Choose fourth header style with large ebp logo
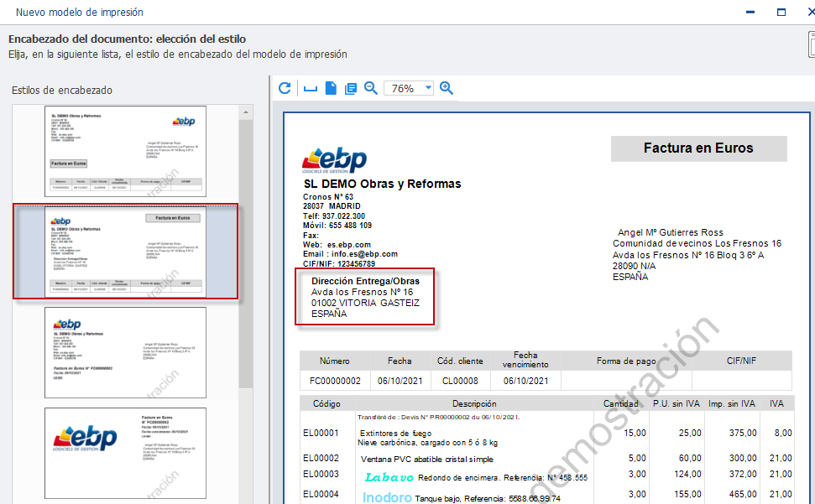This screenshot has width=815, height=504. [125, 453]
